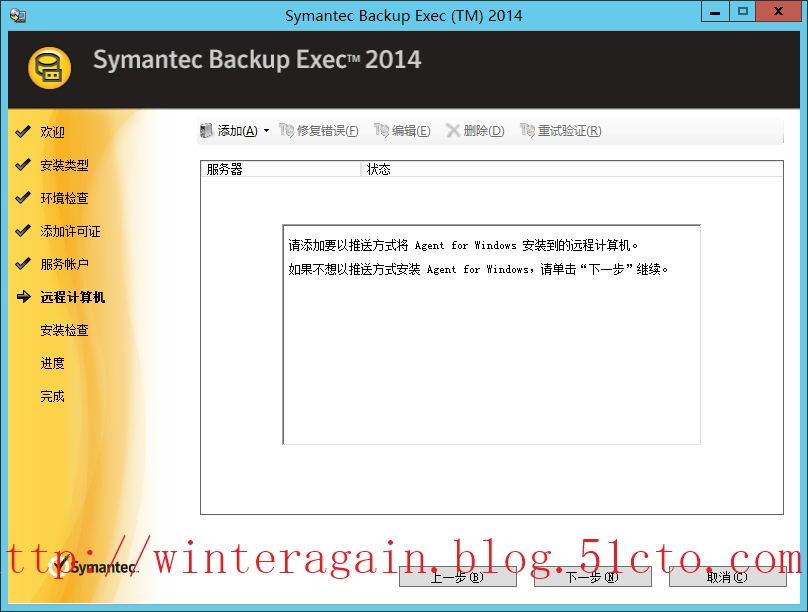
Task: Click the 重试验证(R) toolbar item
Action: click(x=561, y=131)
